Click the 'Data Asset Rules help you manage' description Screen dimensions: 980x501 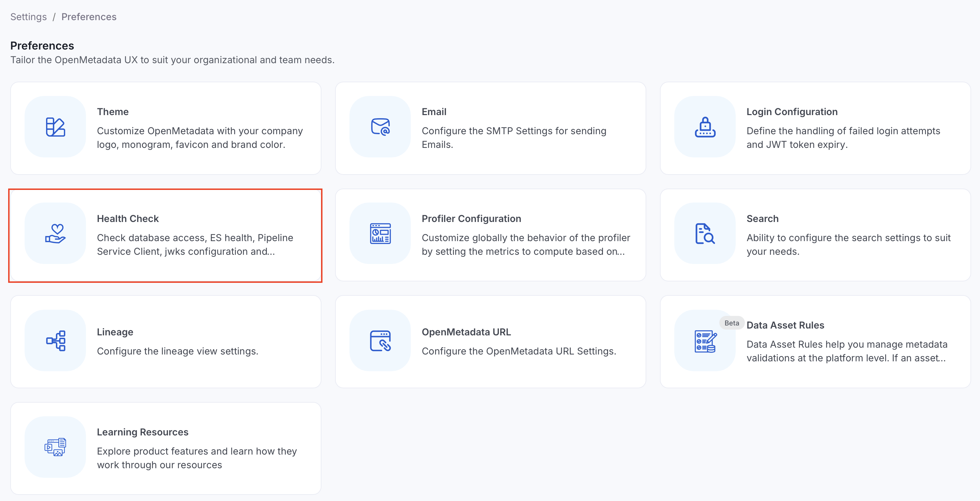[x=847, y=351]
